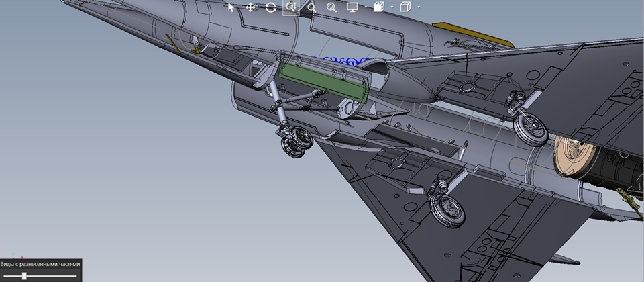Select the Zoom to area tool
The height and width of the screenshot is (282, 644).
tap(311, 7)
